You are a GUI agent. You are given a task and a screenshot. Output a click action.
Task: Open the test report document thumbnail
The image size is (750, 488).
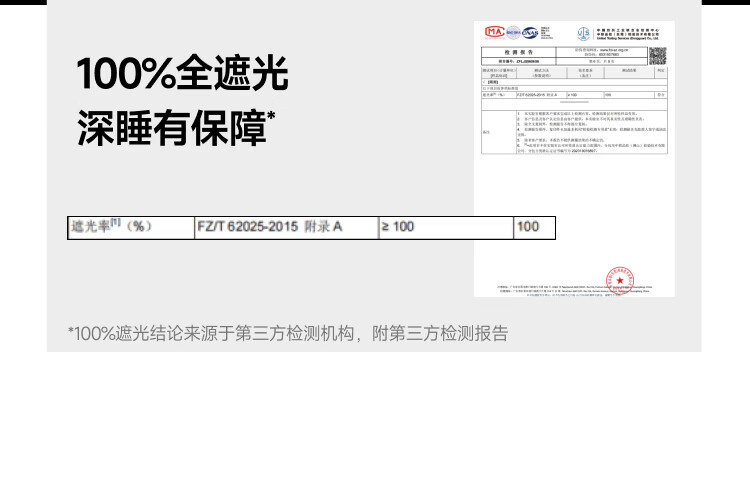(574, 158)
